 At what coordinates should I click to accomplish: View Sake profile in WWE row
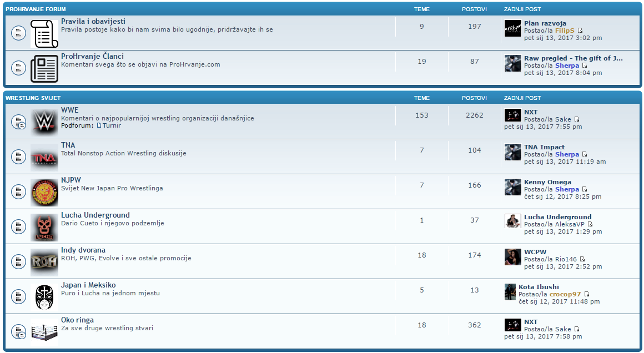pyautogui.click(x=563, y=119)
